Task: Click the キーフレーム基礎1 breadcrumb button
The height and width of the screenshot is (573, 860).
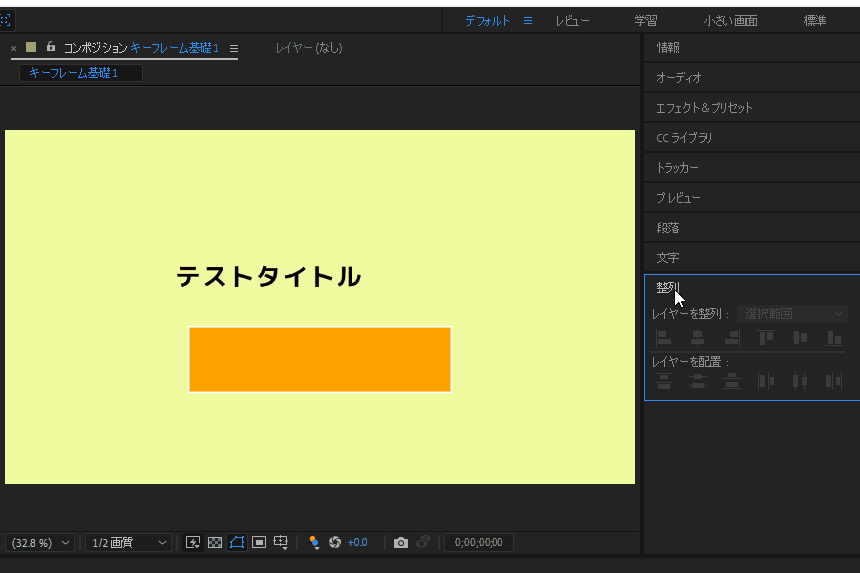Action: (81, 73)
